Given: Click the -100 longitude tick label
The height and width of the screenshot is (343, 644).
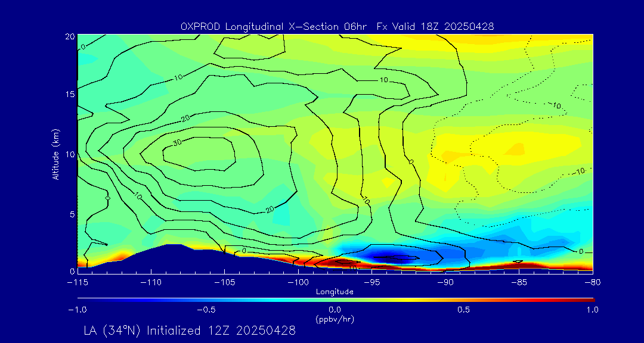Looking at the screenshot, I should (298, 283).
